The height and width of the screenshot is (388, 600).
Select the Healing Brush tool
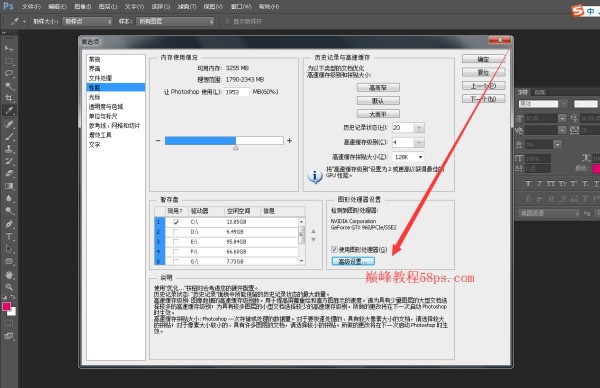(9, 124)
